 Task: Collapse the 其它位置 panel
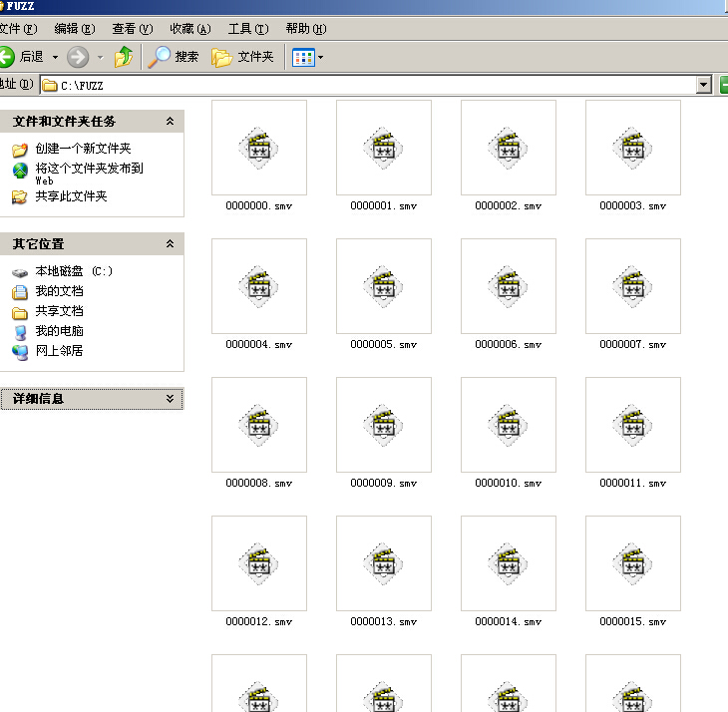[170, 244]
